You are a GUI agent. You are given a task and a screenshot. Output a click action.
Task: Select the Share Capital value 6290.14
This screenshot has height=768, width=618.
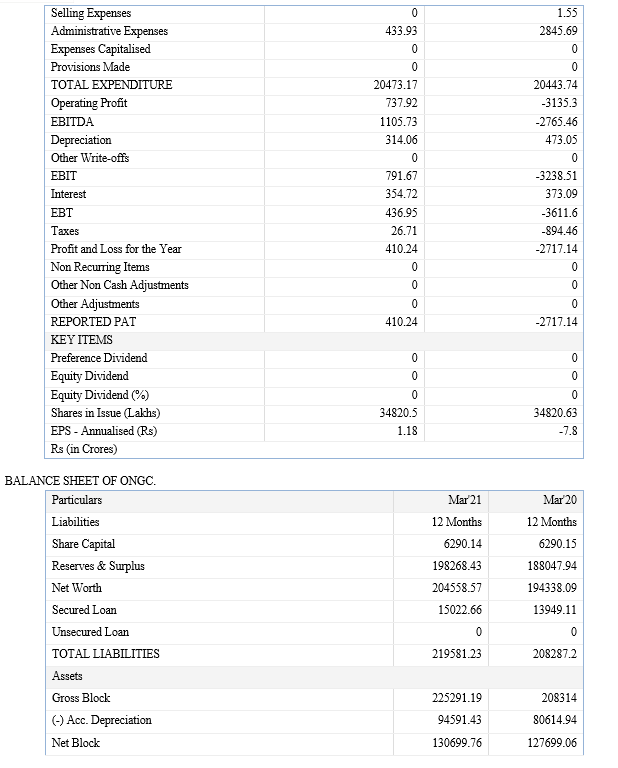(462, 544)
